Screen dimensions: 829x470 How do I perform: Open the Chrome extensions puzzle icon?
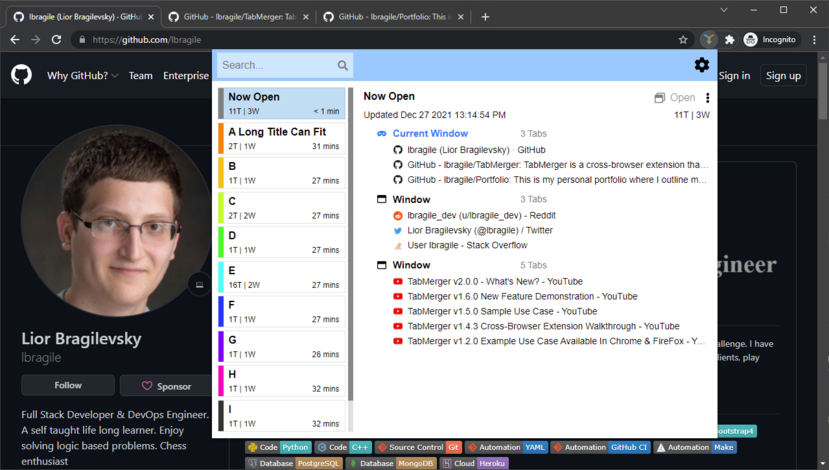(730, 40)
